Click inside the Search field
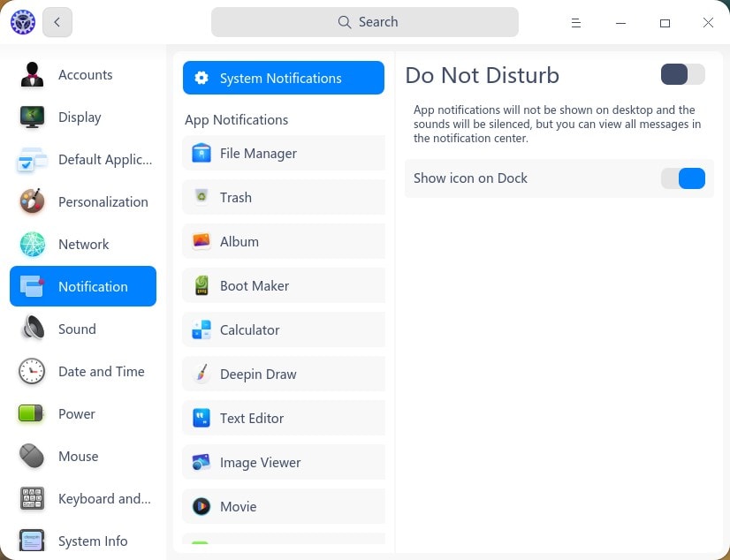The height and width of the screenshot is (560, 730). coord(365,21)
